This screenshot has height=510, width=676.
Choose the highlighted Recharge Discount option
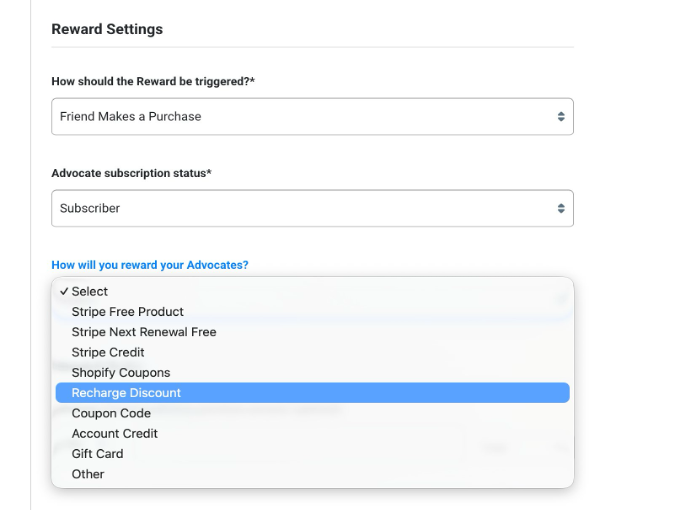point(126,393)
